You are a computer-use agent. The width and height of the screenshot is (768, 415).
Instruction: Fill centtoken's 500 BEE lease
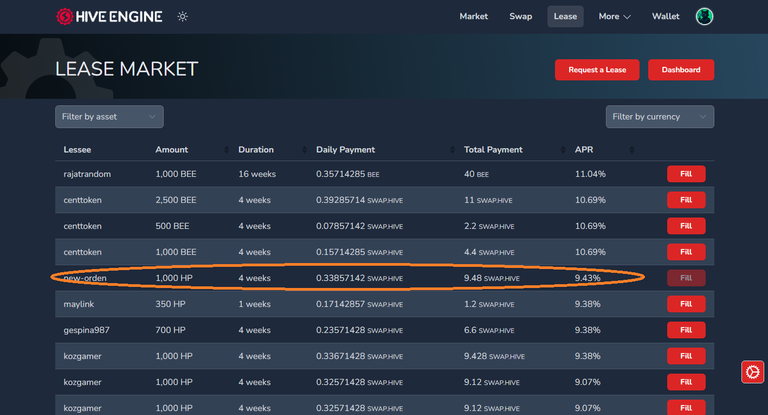point(686,226)
